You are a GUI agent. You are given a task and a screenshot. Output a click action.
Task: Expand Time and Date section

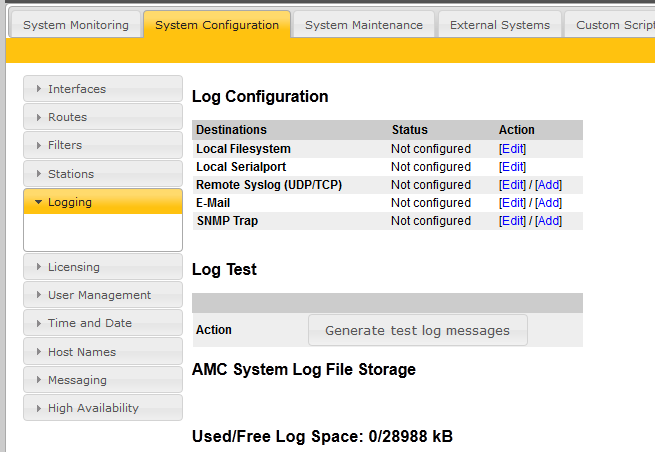[102, 323]
